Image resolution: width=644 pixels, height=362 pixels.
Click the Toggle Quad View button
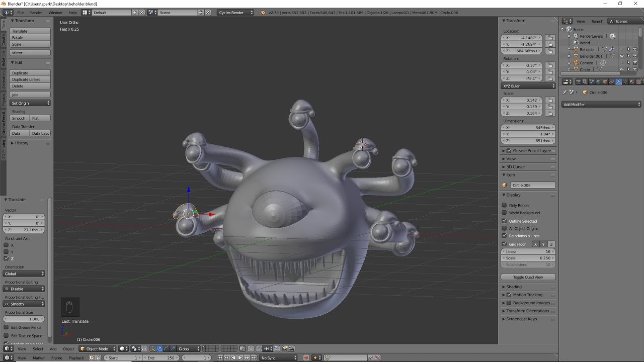528,277
